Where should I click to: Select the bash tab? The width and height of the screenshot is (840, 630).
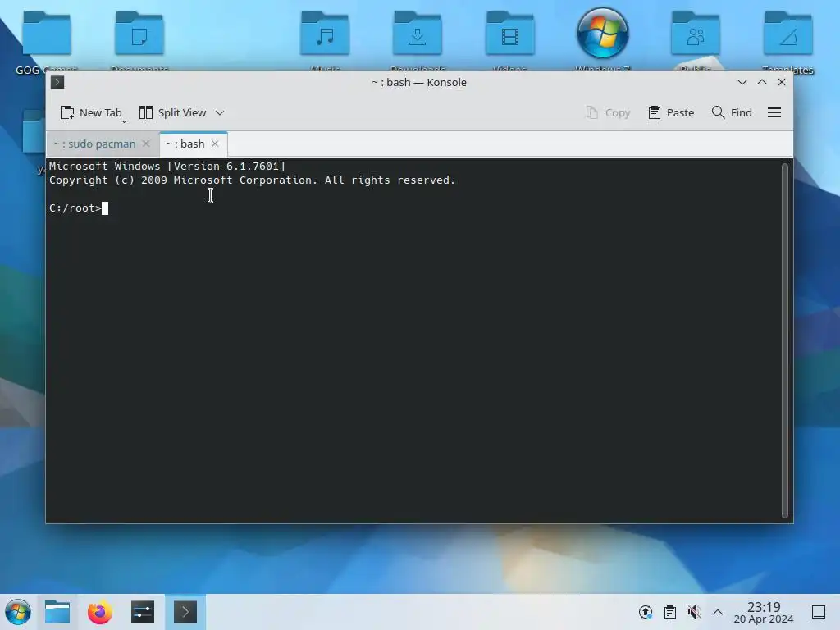coord(185,144)
